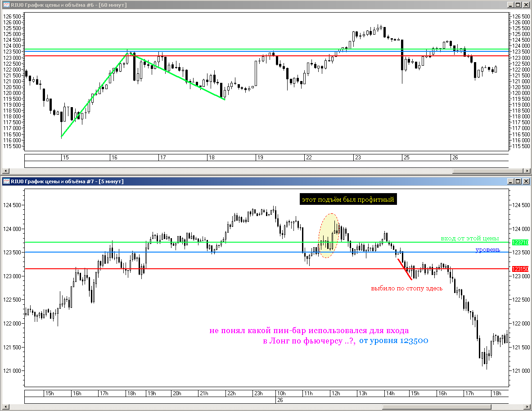Click date label 16 on the 60-minute chart

pos(114,158)
